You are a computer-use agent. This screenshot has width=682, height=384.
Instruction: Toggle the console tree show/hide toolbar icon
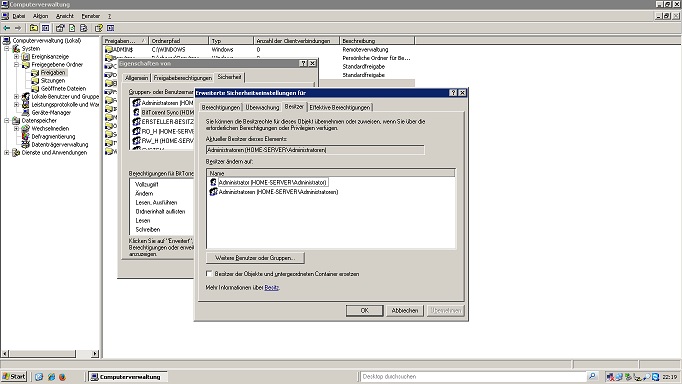pyautogui.click(x=45, y=28)
